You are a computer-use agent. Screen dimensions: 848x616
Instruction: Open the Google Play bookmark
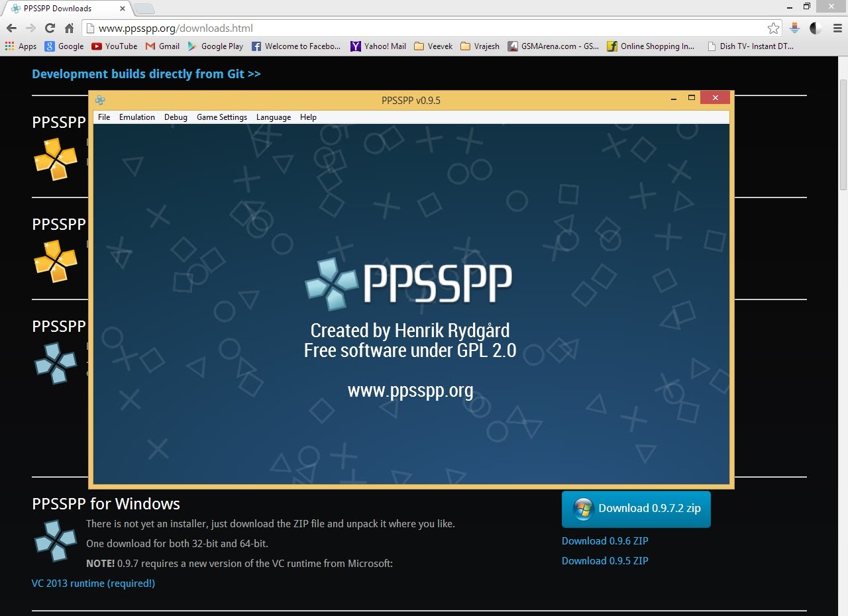pos(215,46)
